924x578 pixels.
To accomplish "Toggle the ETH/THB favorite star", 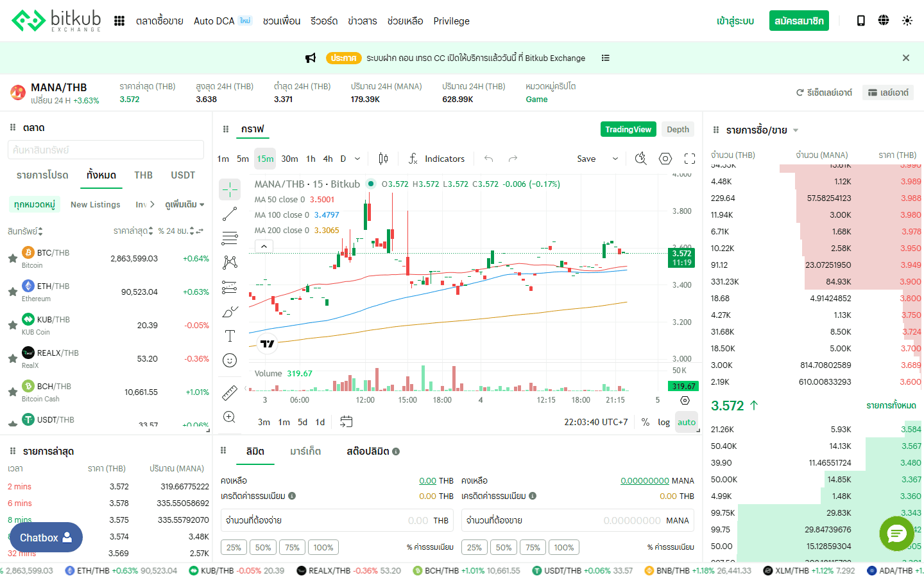I will click(12, 292).
